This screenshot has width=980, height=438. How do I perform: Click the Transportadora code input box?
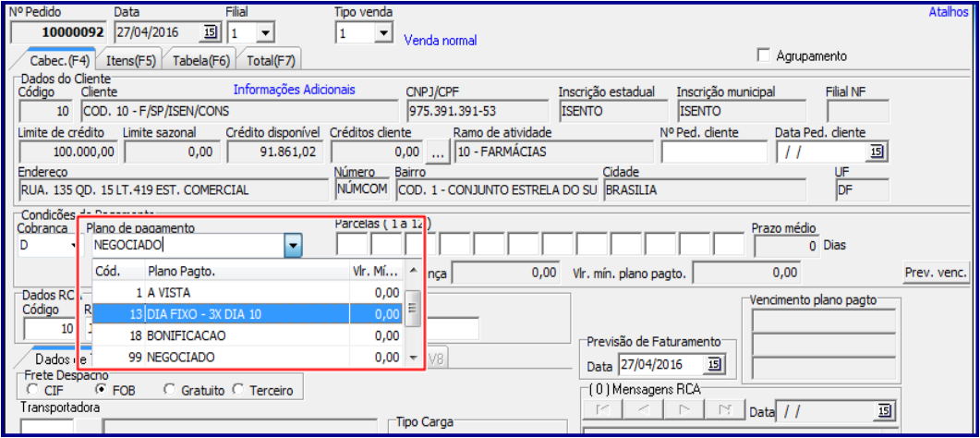click(47, 428)
